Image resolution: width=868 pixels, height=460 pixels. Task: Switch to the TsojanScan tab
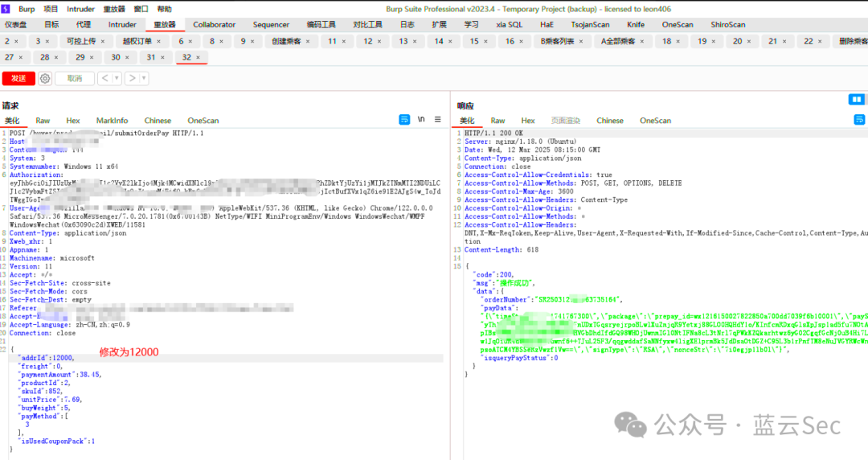click(x=590, y=24)
